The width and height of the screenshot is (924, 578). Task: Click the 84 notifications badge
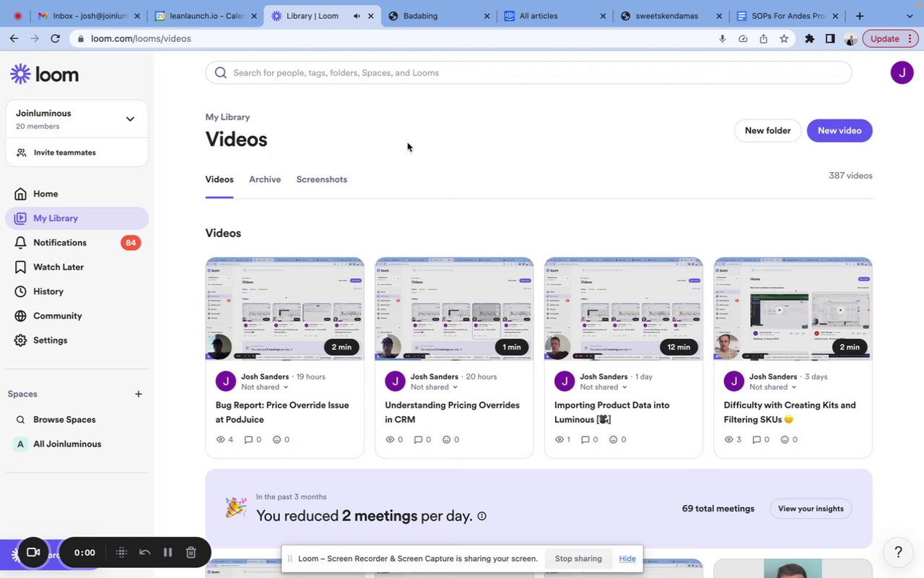(131, 243)
